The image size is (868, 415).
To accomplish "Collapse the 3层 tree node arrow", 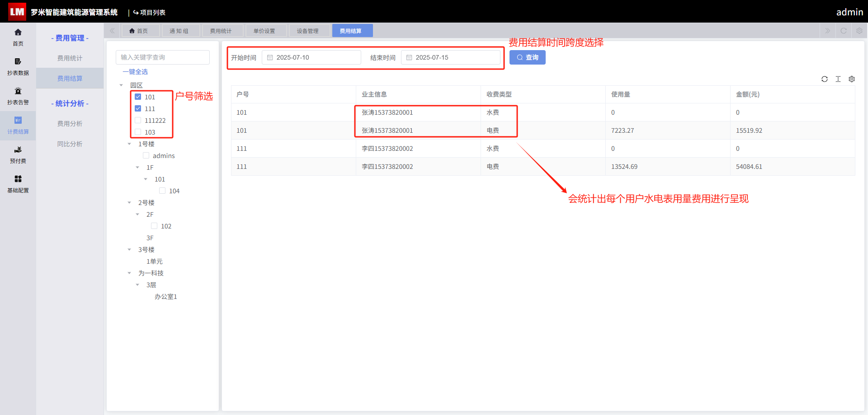I will point(137,284).
